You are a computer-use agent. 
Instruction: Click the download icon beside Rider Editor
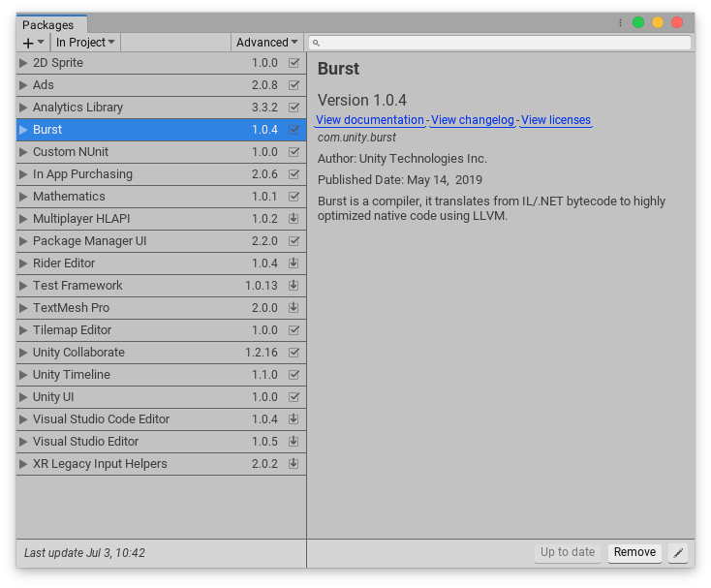294,263
